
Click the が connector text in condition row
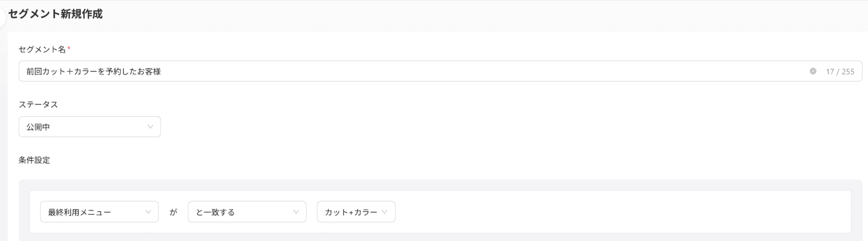[x=173, y=212]
